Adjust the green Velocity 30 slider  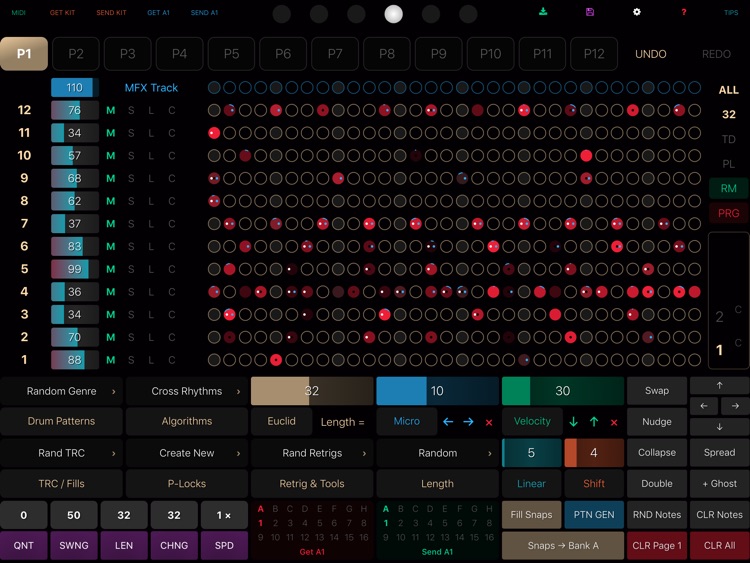click(x=562, y=391)
